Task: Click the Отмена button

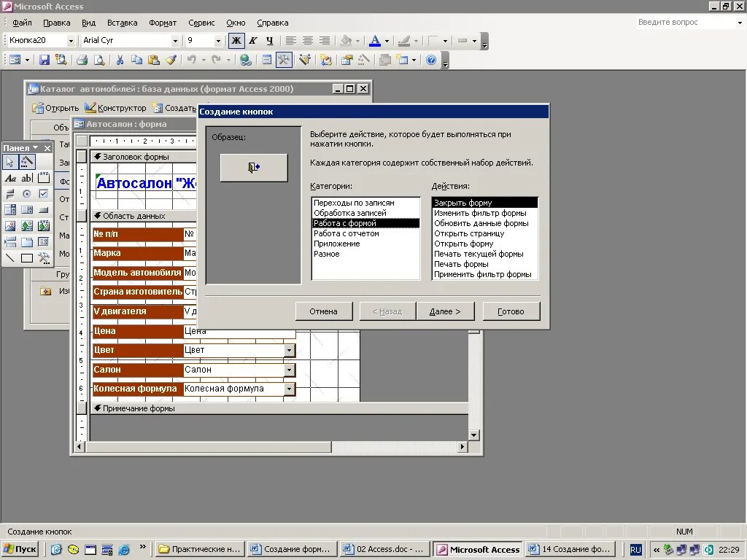Action: click(x=323, y=311)
